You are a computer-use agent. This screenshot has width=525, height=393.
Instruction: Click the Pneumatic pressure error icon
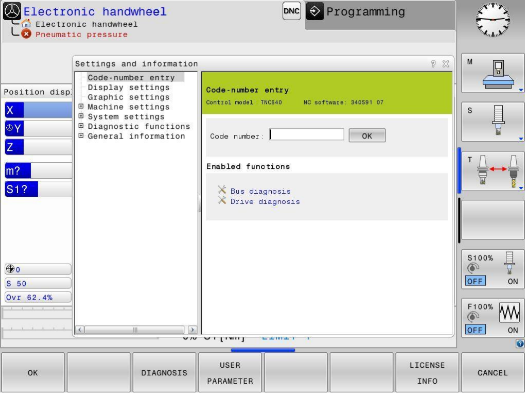click(26, 34)
